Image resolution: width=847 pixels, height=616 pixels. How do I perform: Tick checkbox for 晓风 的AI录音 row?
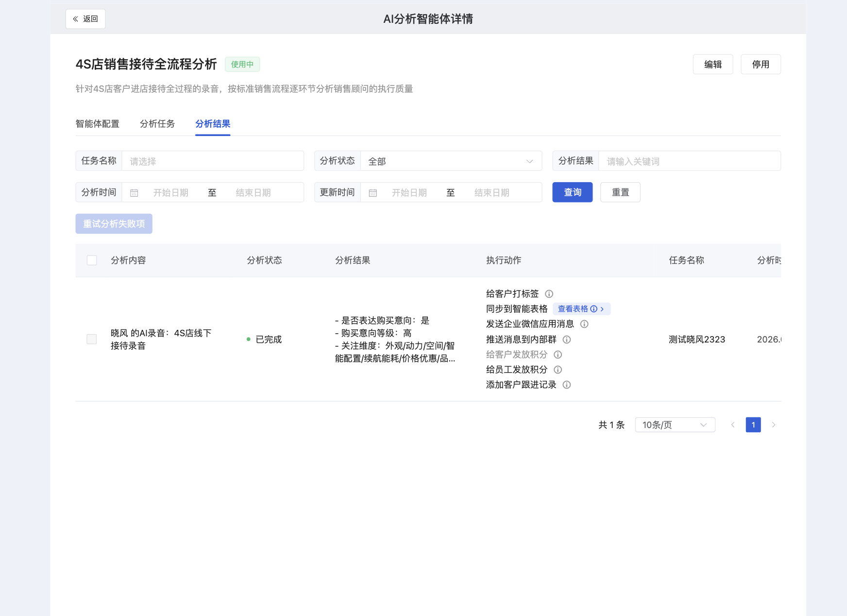pos(92,339)
